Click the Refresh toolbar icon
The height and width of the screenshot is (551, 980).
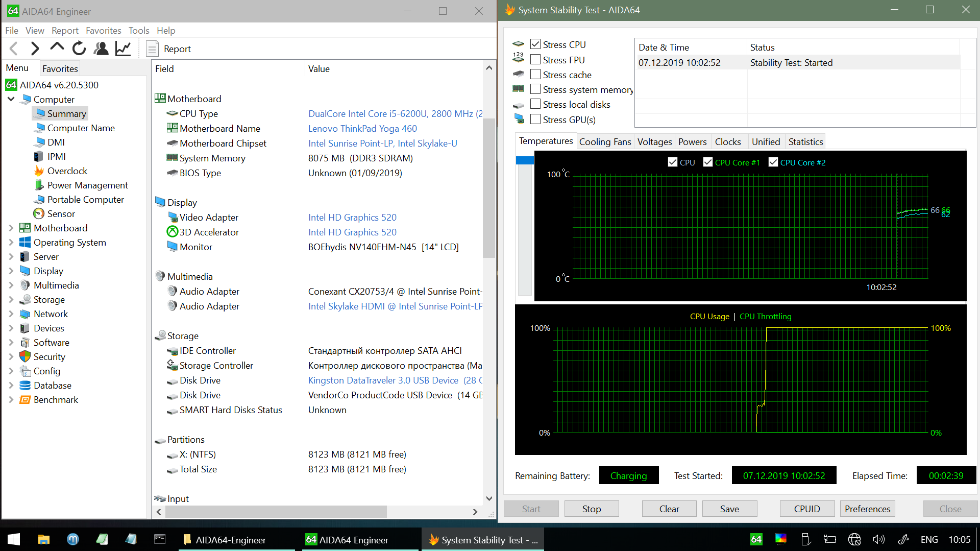coord(79,49)
